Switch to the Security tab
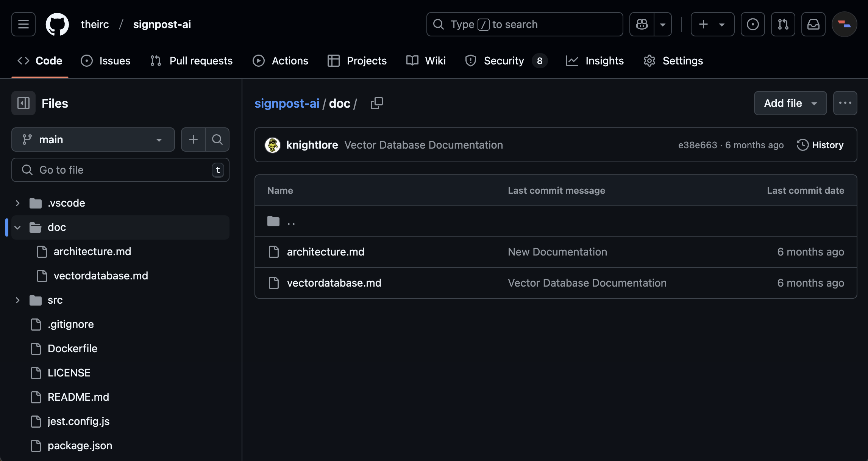 tap(504, 61)
